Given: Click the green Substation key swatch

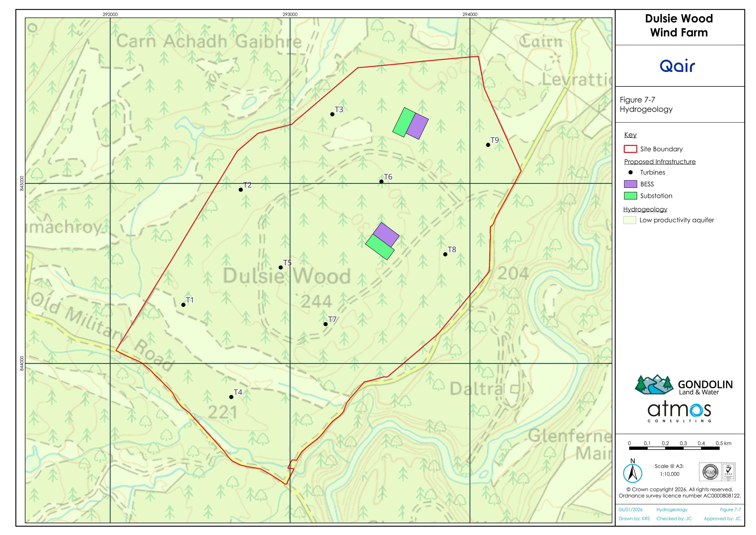Looking at the screenshot, I should click(630, 196).
